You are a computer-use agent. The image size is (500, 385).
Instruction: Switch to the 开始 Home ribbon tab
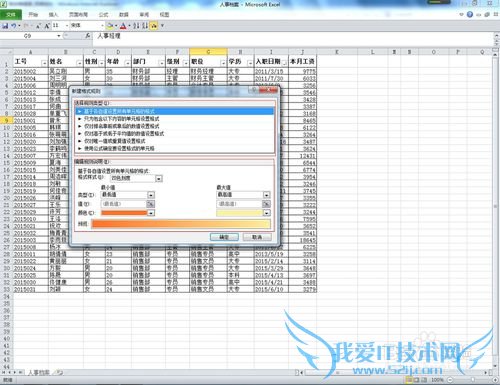pyautogui.click(x=33, y=15)
